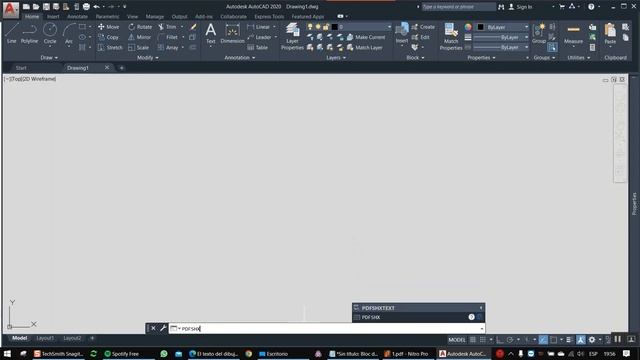640x360 pixels.
Task: Click the Copy command
Action: click(x=108, y=37)
